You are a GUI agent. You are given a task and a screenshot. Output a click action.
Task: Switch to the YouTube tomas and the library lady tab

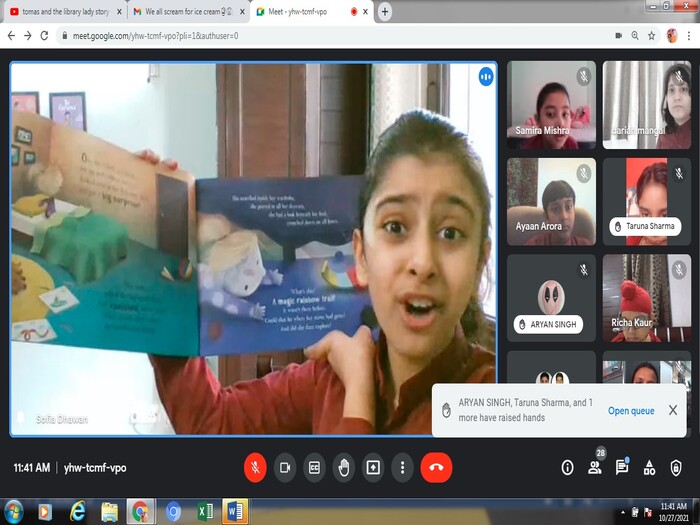pos(66,12)
